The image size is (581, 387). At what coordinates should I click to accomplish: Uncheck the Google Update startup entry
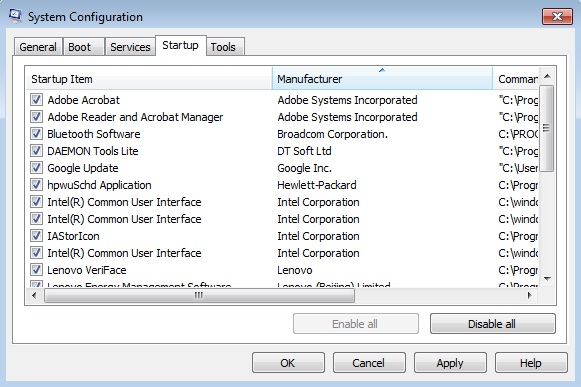tap(36, 168)
